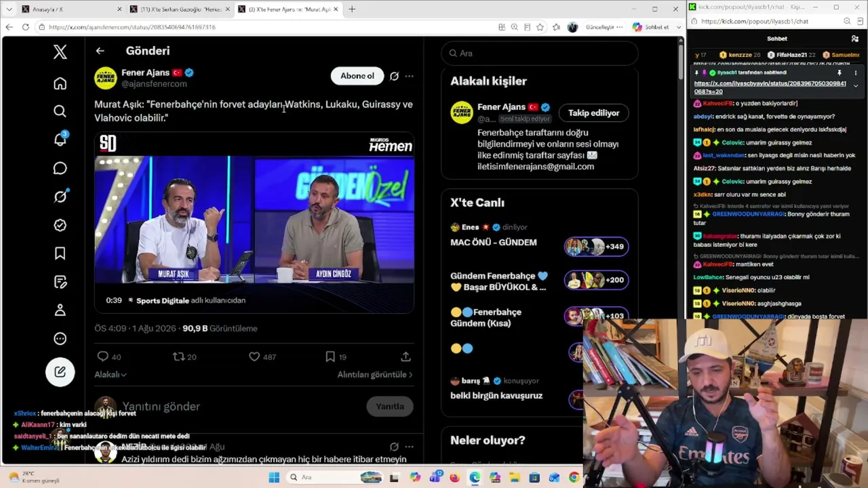Open Notifications bell in X sidebar
This screenshot has width=868, height=488.
60,140
